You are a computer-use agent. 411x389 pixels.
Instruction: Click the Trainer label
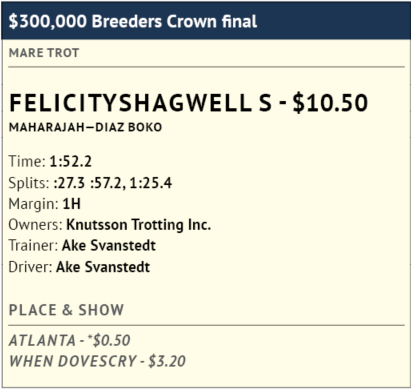click(33, 246)
